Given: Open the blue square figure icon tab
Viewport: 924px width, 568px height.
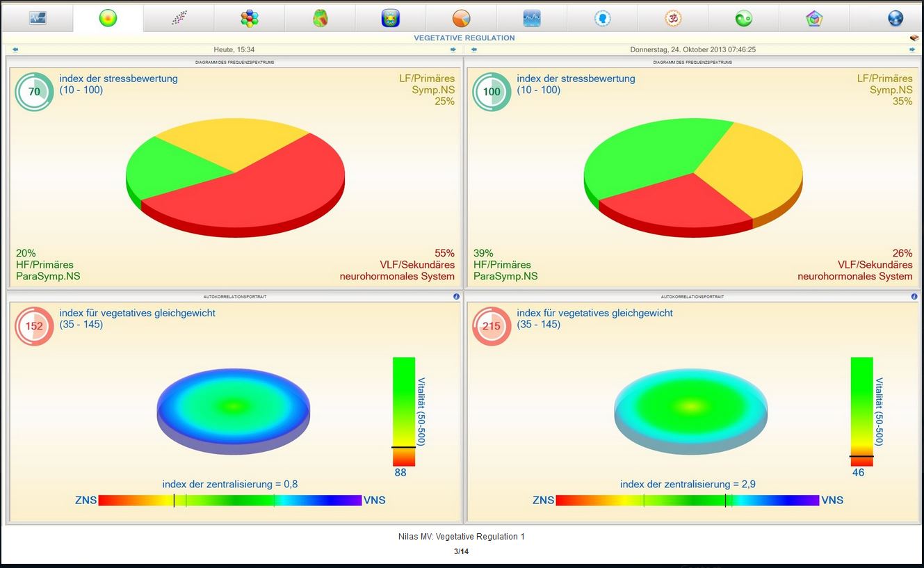Looking at the screenshot, I should (x=391, y=18).
